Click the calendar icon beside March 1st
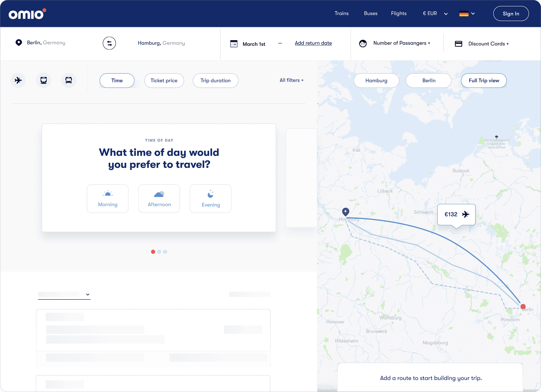Image resolution: width=541 pixels, height=392 pixels. coord(234,44)
